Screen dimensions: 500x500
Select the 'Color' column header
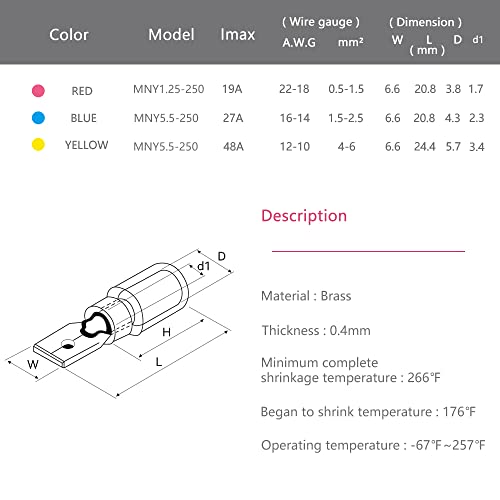[69, 34]
